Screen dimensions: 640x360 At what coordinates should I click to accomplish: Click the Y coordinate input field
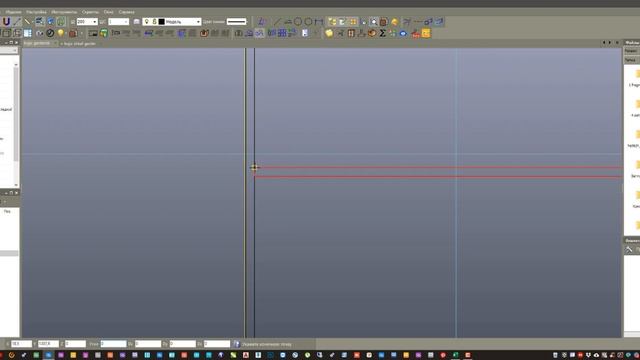[x=48, y=344]
